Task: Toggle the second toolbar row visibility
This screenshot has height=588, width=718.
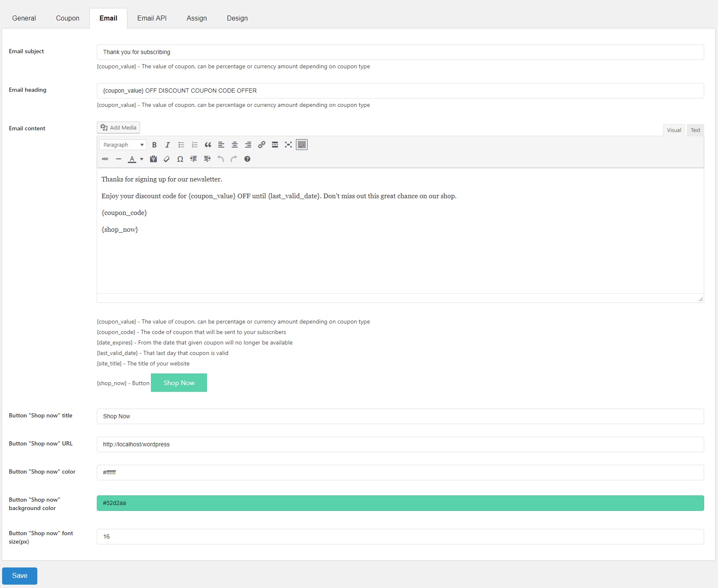Action: pyautogui.click(x=302, y=145)
